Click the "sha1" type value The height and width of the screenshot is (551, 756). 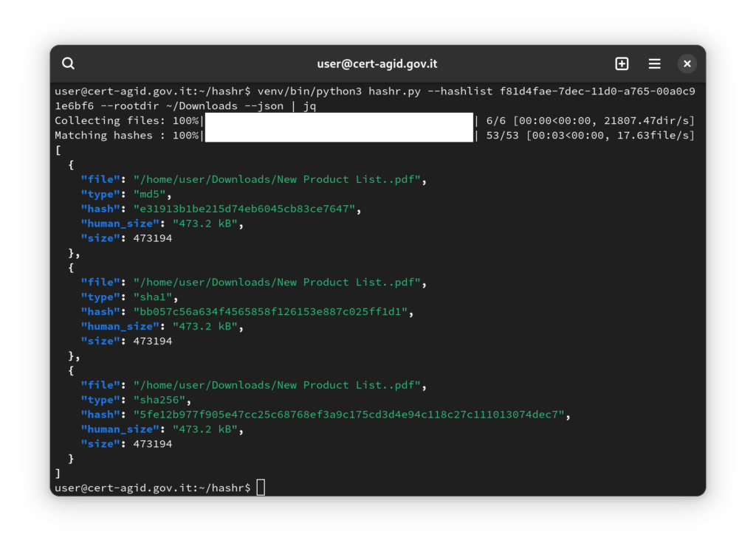155,297
